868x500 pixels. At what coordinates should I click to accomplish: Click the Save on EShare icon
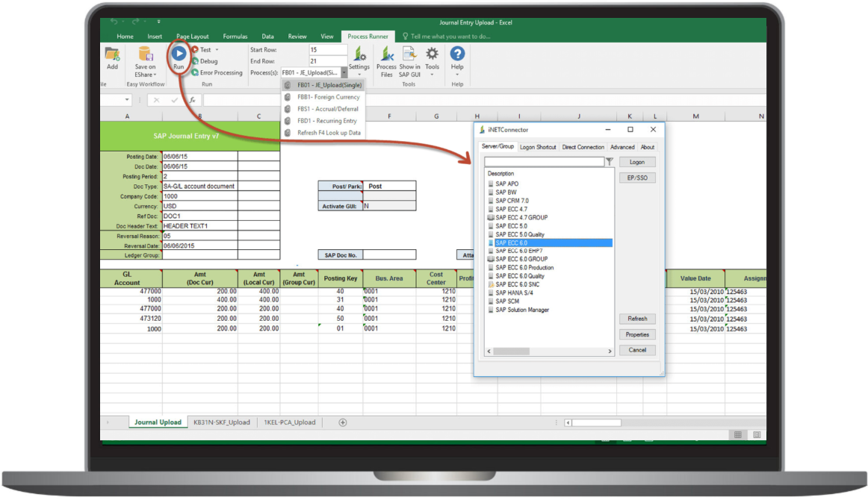pyautogui.click(x=145, y=54)
